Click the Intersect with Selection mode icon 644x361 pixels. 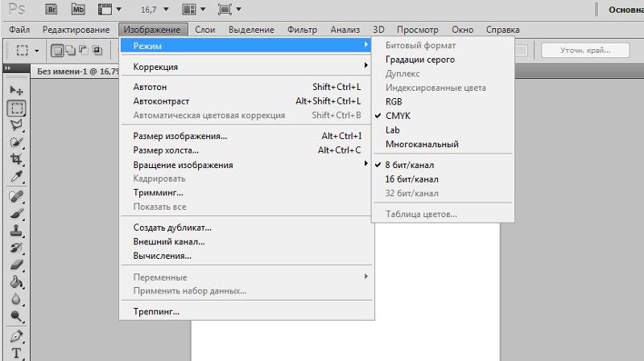(97, 51)
